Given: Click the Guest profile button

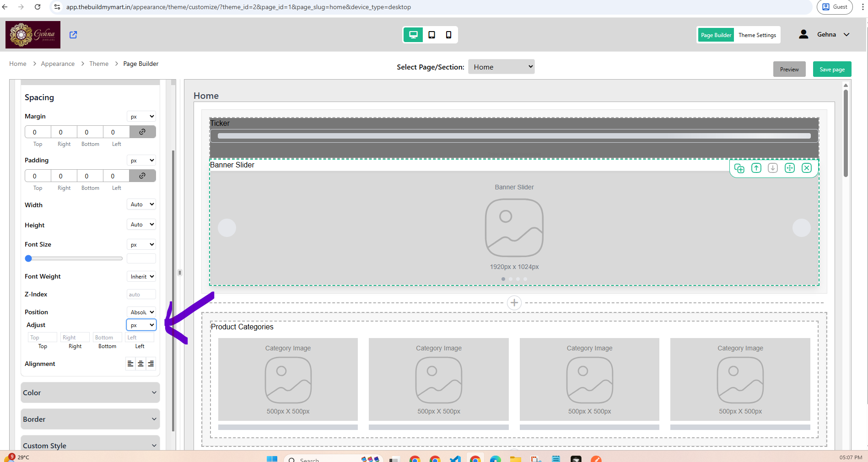Looking at the screenshot, I should pyautogui.click(x=835, y=7).
